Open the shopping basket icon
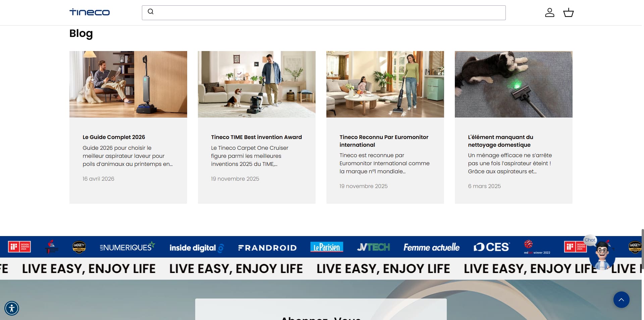644x320 pixels. (x=568, y=13)
